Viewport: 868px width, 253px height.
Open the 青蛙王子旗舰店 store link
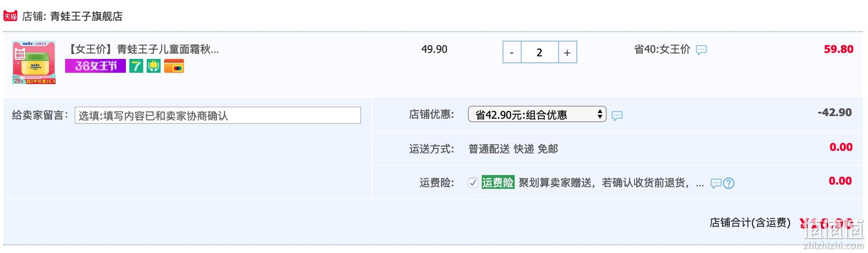click(86, 16)
